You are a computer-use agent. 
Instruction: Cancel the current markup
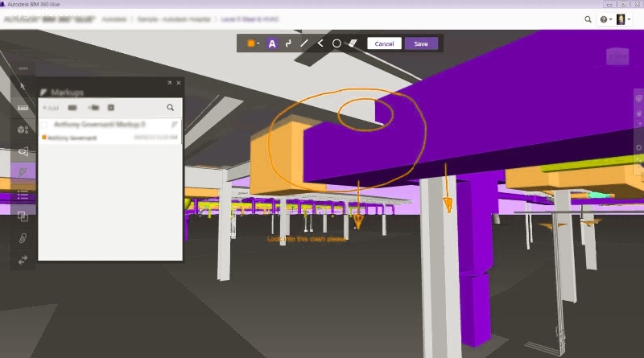coord(384,43)
